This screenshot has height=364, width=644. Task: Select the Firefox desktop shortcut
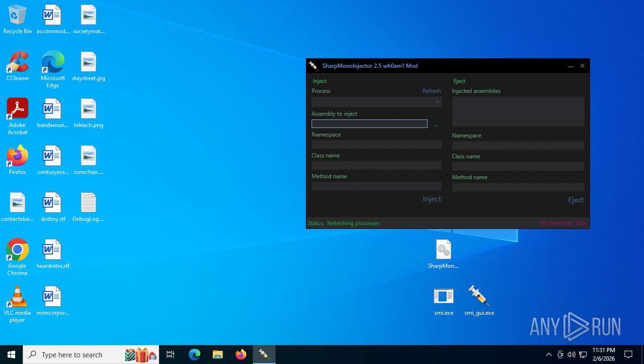click(18, 160)
